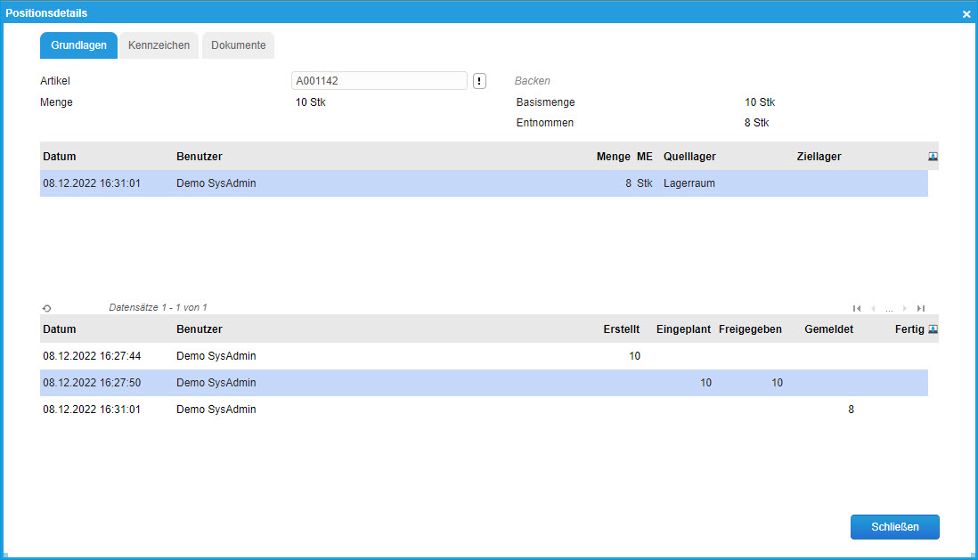Close the Positionsdetails dialog with the X

coord(966,14)
